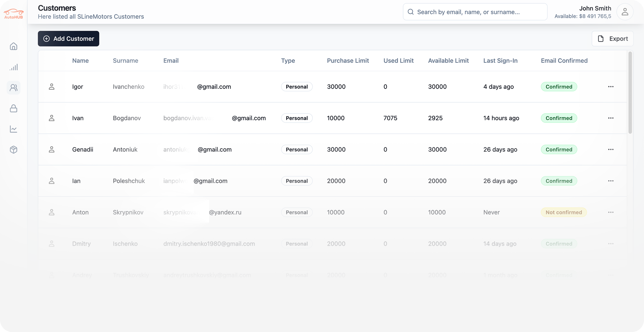Select the Customers people icon in sidebar
Image resolution: width=644 pixels, height=332 pixels.
tap(14, 88)
